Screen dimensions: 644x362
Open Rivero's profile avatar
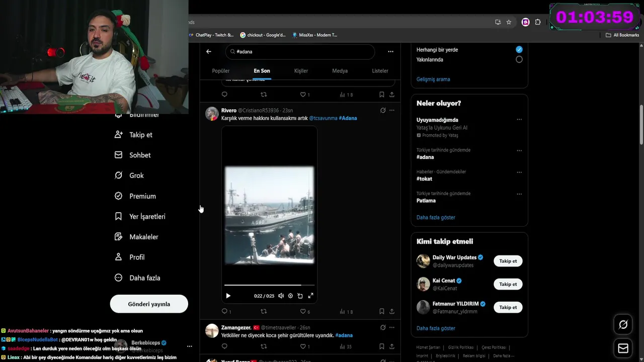pos(212,113)
